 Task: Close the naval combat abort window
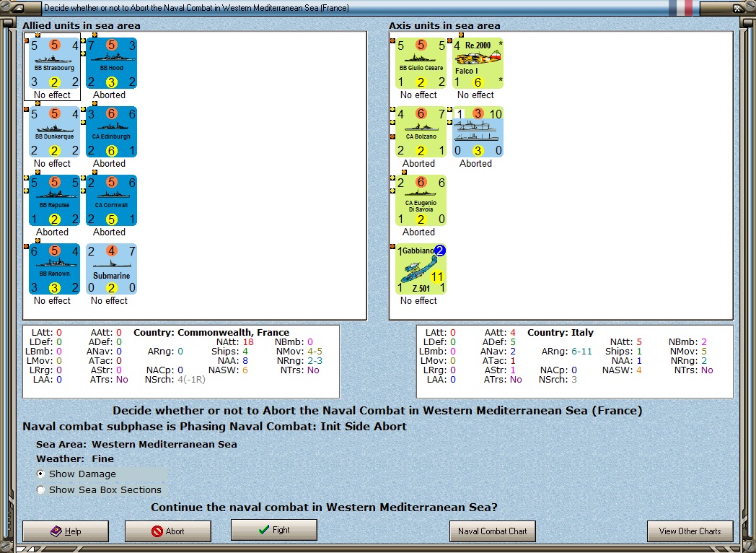coord(738,8)
